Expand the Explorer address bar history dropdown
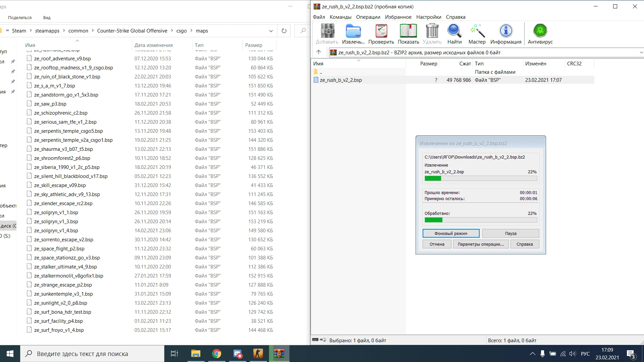Image resolution: width=644 pixels, height=362 pixels. point(271,31)
